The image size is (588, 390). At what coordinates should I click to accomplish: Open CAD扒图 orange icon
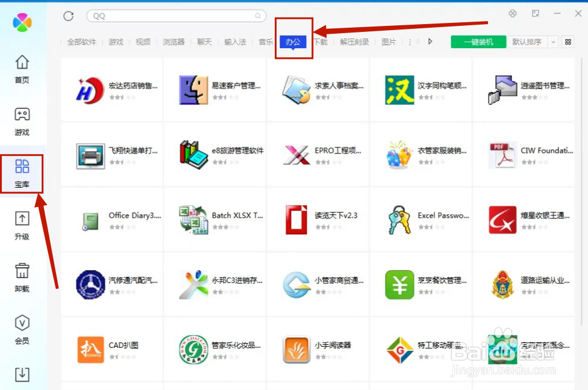point(90,350)
